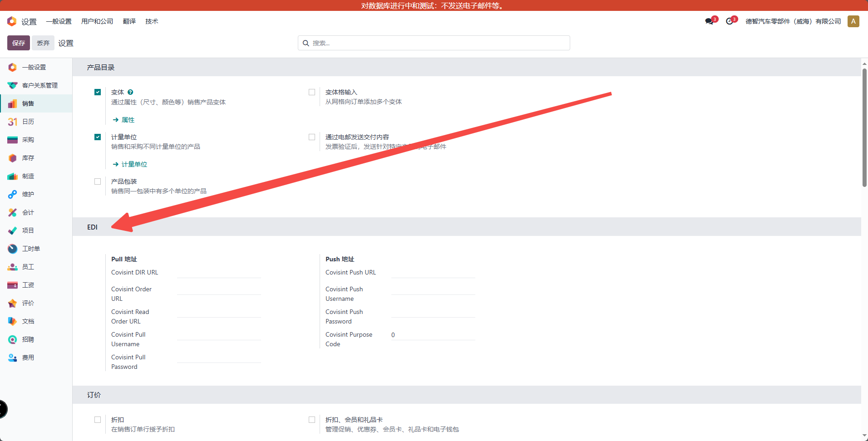Image resolution: width=868 pixels, height=441 pixels.
Task: Follow the 属性 attributes link
Action: pyautogui.click(x=128, y=120)
